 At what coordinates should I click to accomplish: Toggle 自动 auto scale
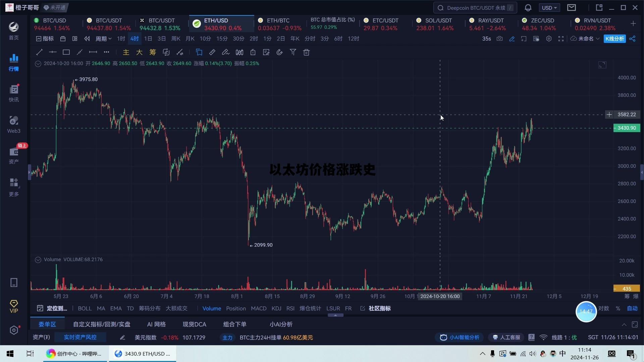(x=632, y=309)
